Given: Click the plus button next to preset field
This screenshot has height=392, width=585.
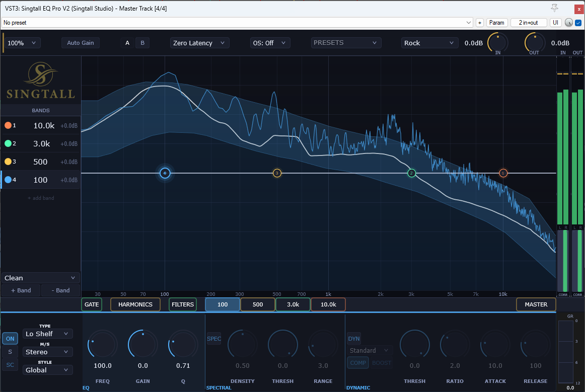Looking at the screenshot, I should tap(480, 23).
